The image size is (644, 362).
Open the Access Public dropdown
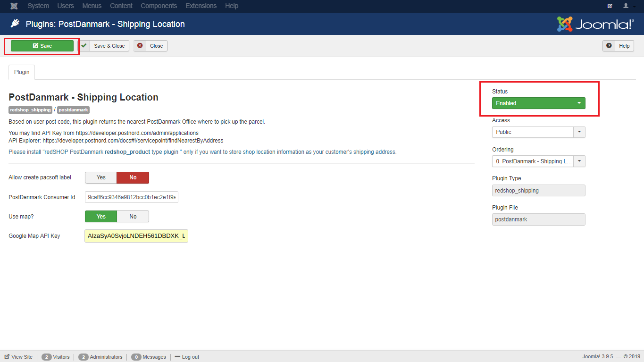pyautogui.click(x=539, y=132)
